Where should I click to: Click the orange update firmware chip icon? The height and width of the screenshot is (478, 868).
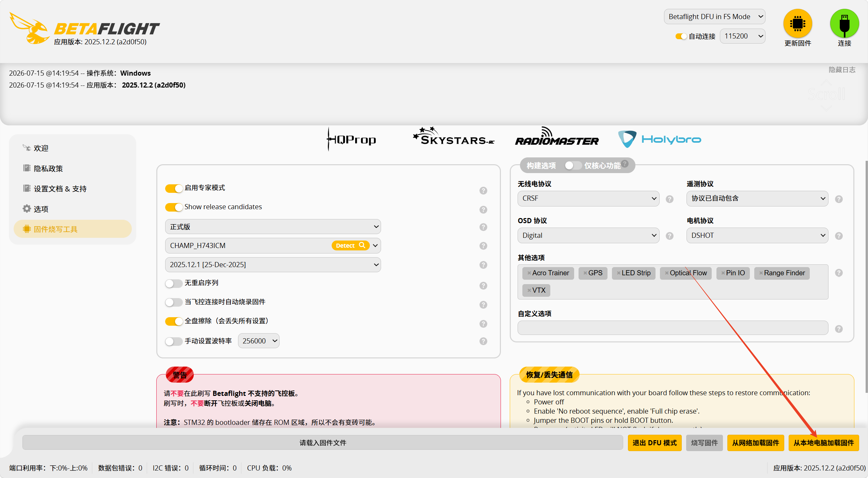click(x=798, y=24)
